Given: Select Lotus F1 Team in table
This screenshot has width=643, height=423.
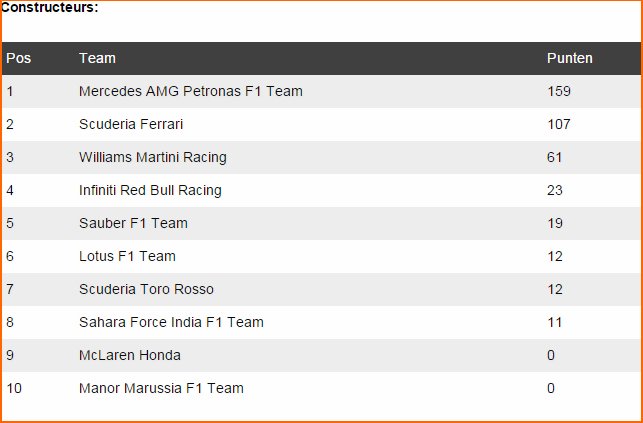Looking at the screenshot, I should [x=127, y=256].
